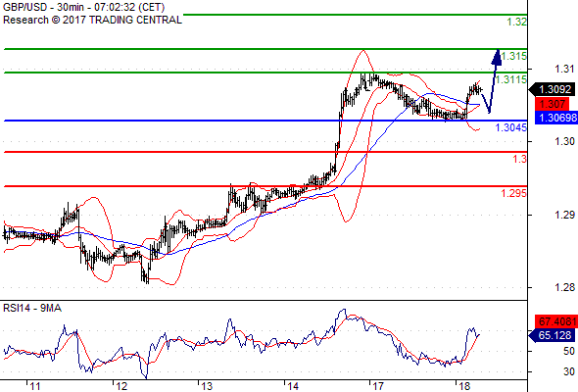The image size is (578, 392).
Task: Click date label 14 on time axis
Action: [x=293, y=386]
